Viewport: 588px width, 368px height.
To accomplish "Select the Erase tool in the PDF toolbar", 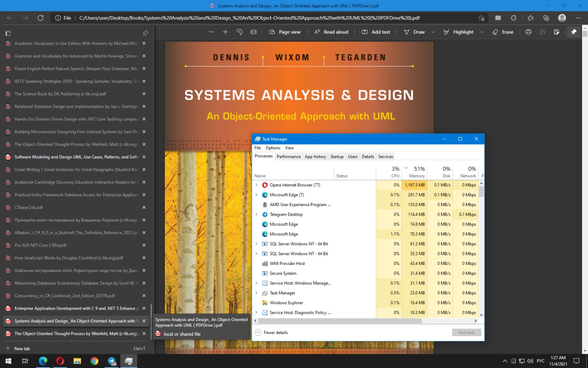I will (503, 32).
